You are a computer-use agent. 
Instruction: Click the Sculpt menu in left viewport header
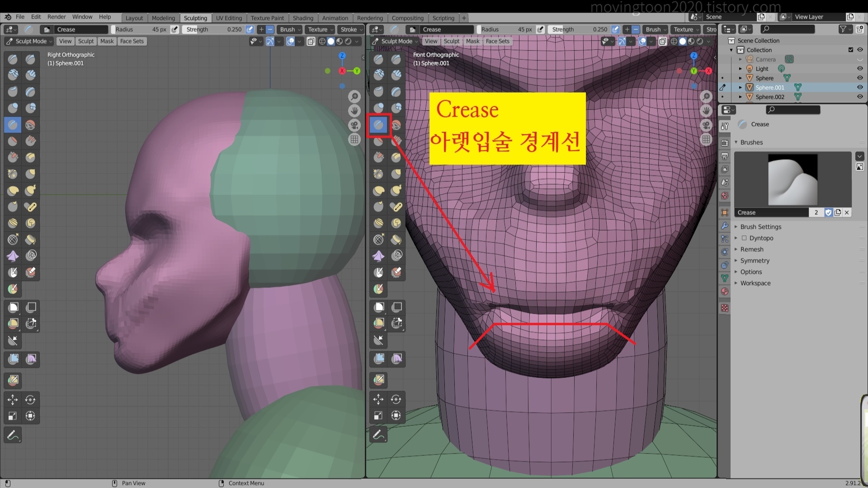(x=86, y=41)
